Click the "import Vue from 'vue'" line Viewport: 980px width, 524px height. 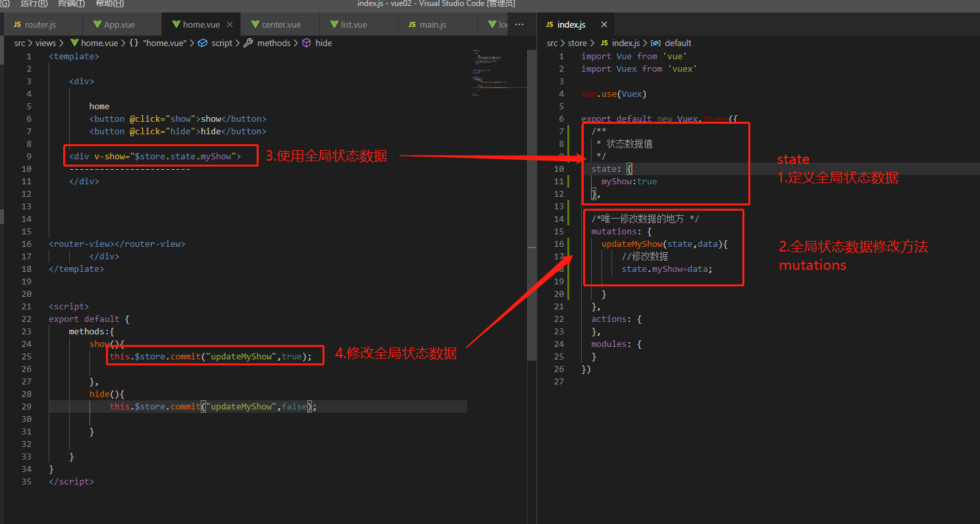(x=634, y=56)
